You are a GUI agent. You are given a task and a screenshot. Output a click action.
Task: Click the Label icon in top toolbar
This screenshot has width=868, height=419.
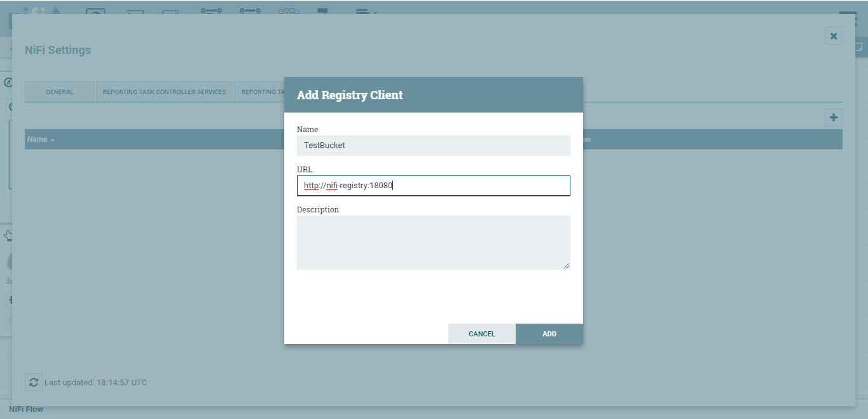[364, 11]
